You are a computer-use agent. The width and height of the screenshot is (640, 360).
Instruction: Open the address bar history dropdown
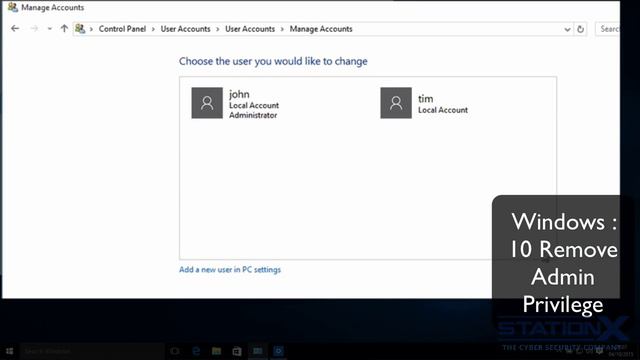(x=567, y=29)
